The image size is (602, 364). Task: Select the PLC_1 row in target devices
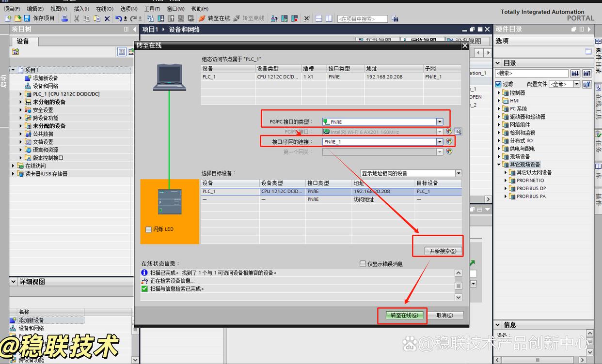pos(331,191)
